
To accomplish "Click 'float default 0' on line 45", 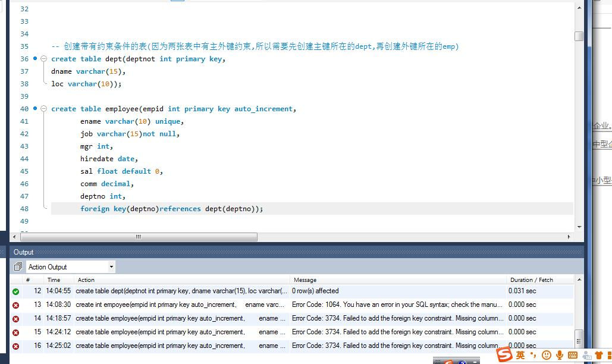I will [x=128, y=171].
